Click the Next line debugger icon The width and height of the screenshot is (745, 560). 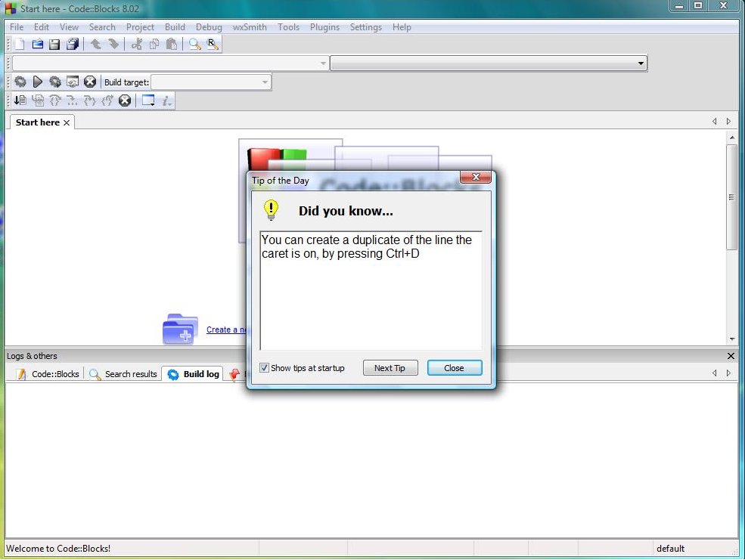click(55, 101)
